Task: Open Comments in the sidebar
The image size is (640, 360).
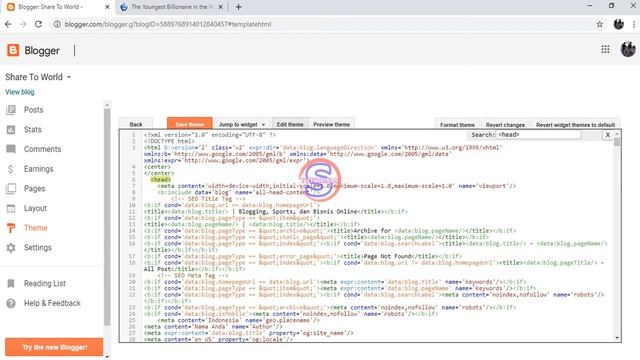Action: click(x=42, y=149)
